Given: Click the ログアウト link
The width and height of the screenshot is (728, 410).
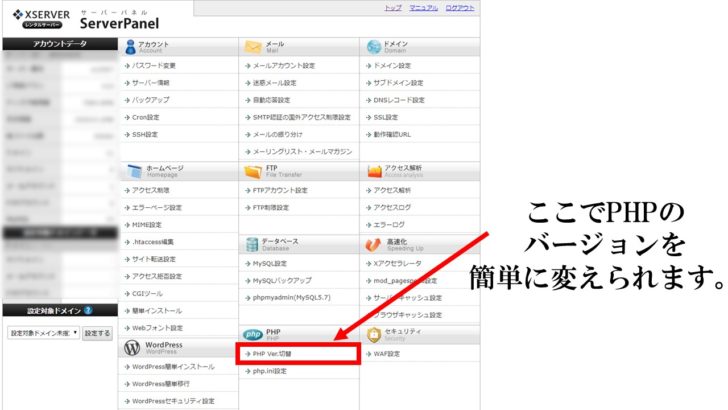Looking at the screenshot, I should click(x=460, y=8).
